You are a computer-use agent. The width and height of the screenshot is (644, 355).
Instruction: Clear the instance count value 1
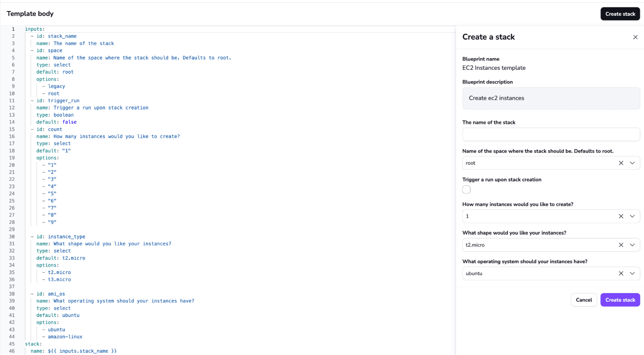(621, 216)
